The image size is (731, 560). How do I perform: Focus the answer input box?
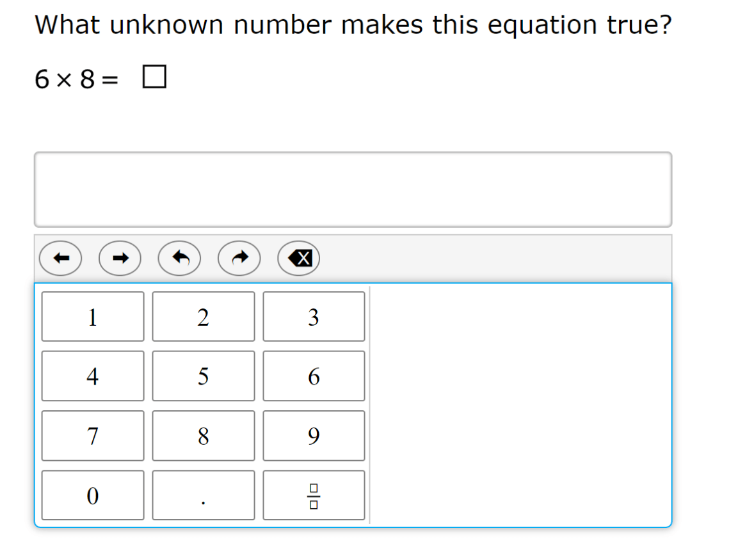353,190
